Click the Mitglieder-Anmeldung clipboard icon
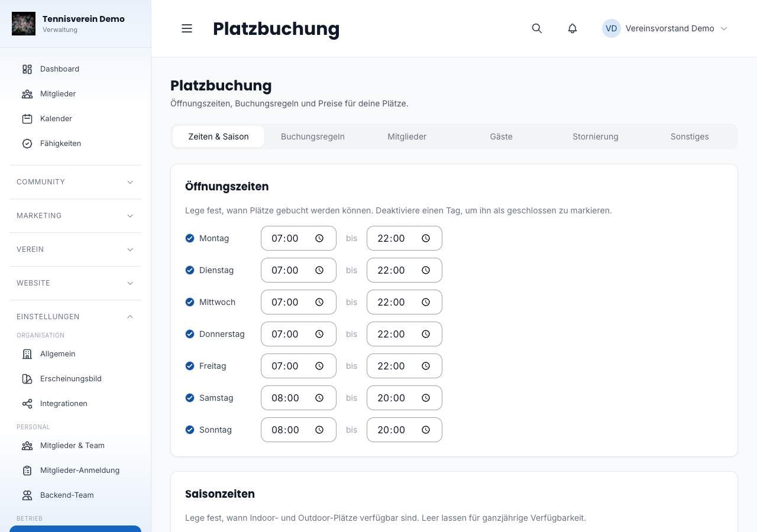Image resolution: width=757 pixels, height=532 pixels. click(x=27, y=471)
